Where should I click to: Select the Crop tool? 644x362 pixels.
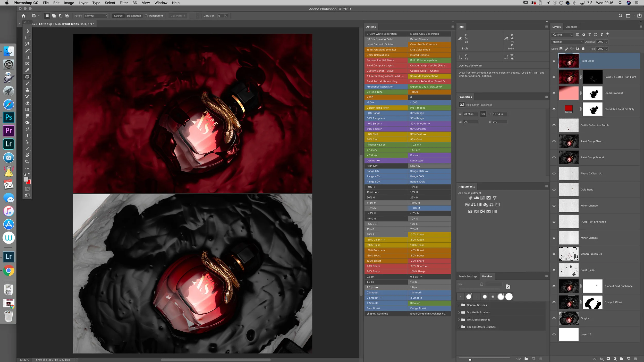pyautogui.click(x=27, y=57)
